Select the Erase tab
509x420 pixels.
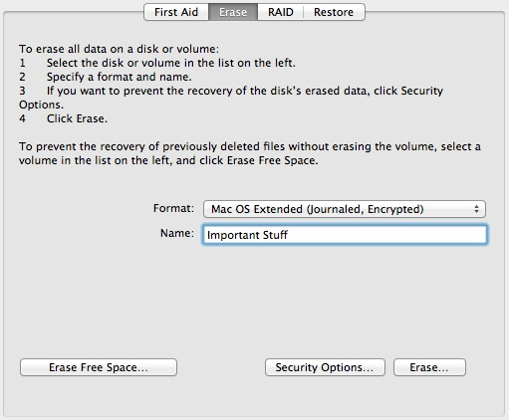coord(233,12)
